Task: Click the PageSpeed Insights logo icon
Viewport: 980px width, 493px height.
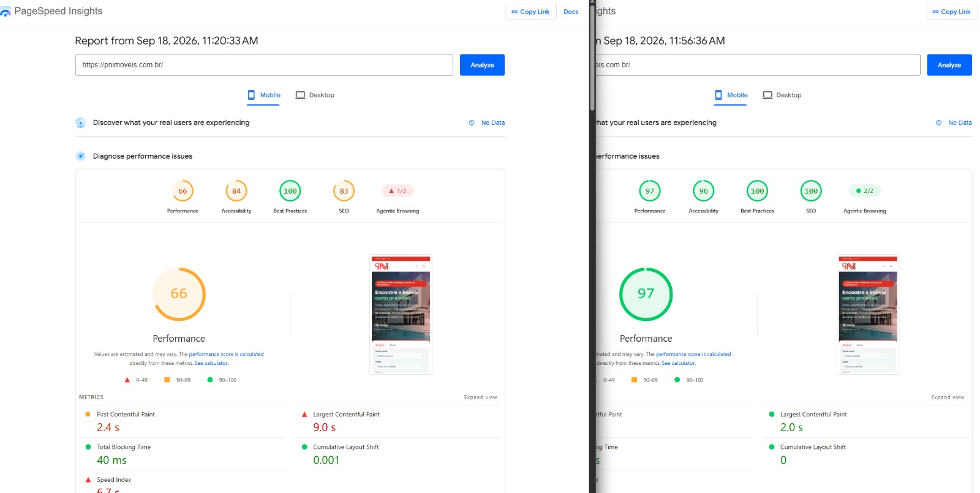Action: tap(6, 12)
